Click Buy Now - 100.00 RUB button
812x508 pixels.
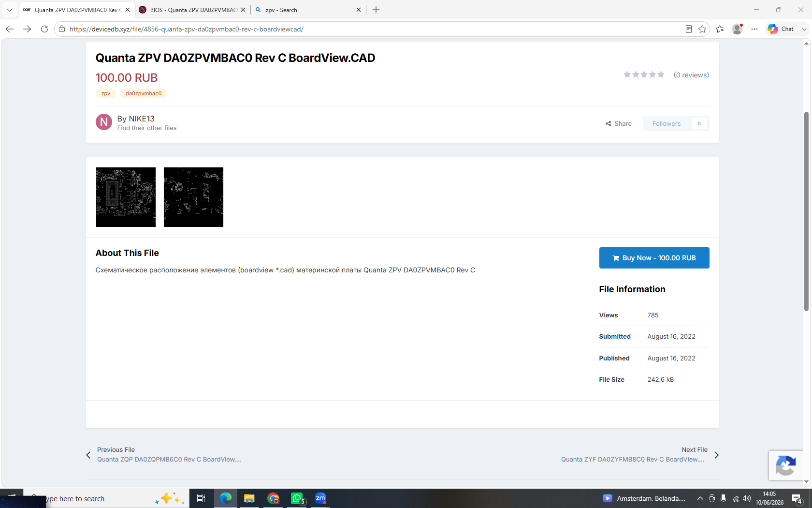click(654, 258)
